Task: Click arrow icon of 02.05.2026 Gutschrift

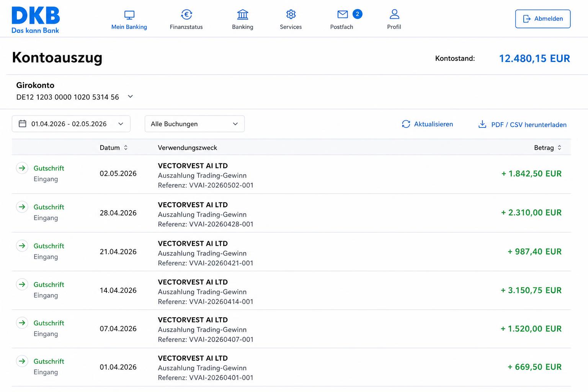Action: coord(22,168)
